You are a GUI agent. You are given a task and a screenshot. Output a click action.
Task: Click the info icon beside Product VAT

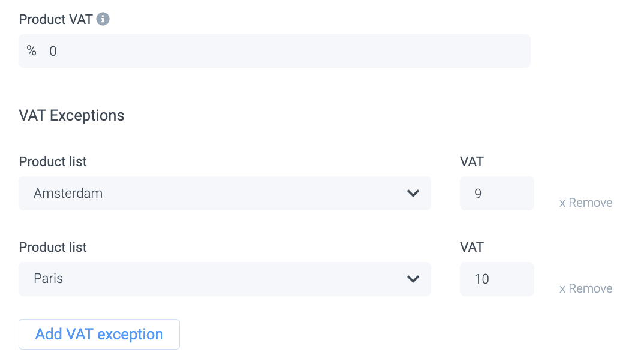(103, 20)
